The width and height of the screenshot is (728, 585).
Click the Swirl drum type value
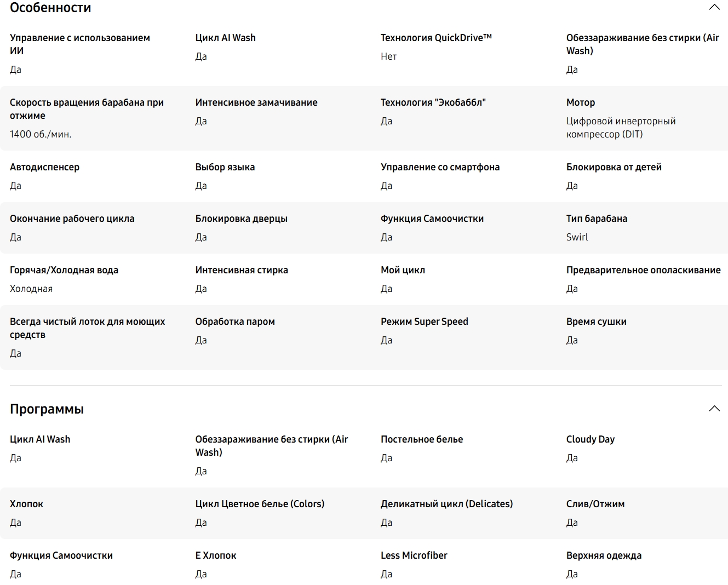click(x=577, y=237)
